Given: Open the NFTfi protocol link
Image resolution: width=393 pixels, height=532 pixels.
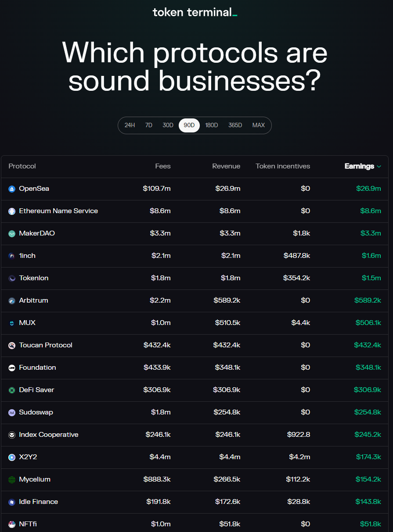Looking at the screenshot, I should tap(28, 524).
